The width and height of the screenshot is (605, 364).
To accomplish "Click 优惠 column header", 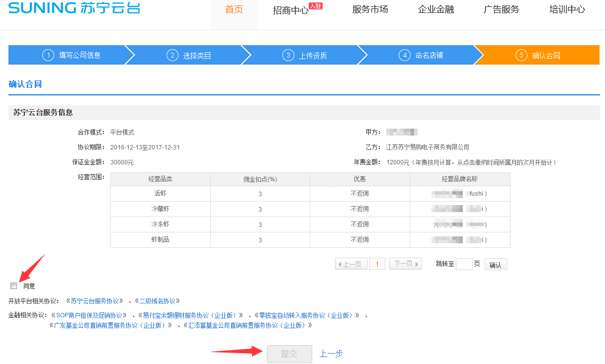I will (359, 179).
